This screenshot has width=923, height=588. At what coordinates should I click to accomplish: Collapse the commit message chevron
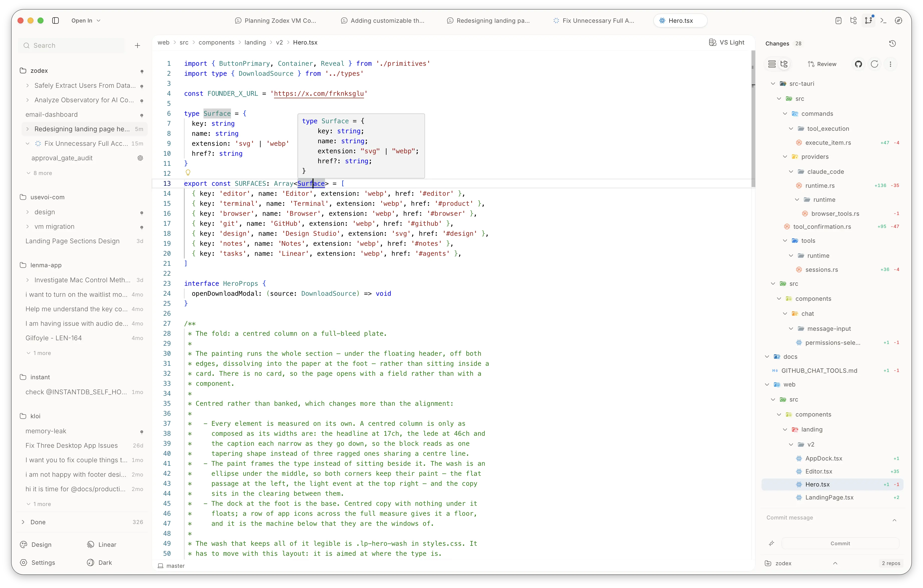[x=894, y=520]
